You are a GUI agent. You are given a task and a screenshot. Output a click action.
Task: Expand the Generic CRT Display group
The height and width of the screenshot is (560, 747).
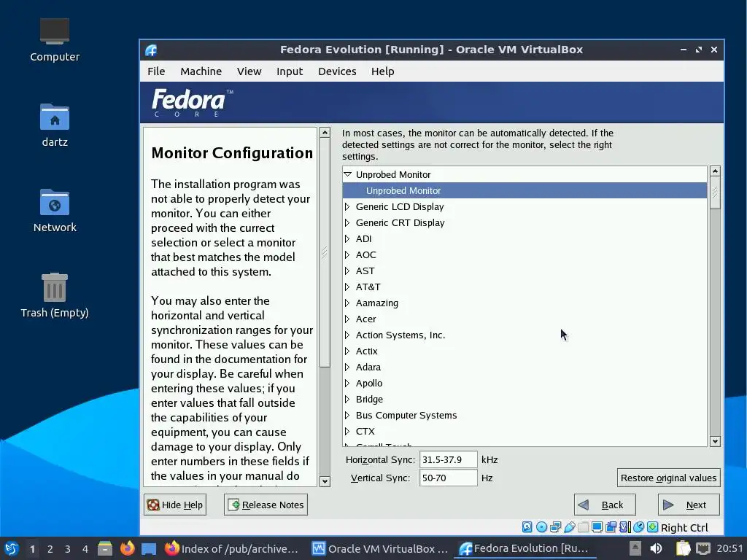pyautogui.click(x=347, y=223)
